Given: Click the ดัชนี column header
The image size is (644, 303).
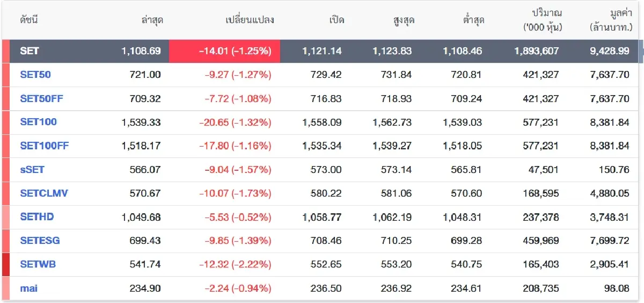Looking at the screenshot, I should [x=30, y=20].
